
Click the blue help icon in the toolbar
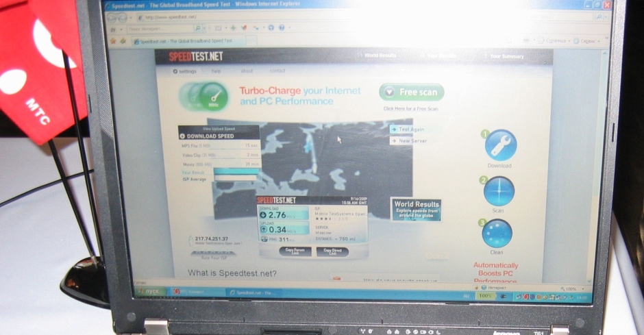pyautogui.click(x=282, y=27)
